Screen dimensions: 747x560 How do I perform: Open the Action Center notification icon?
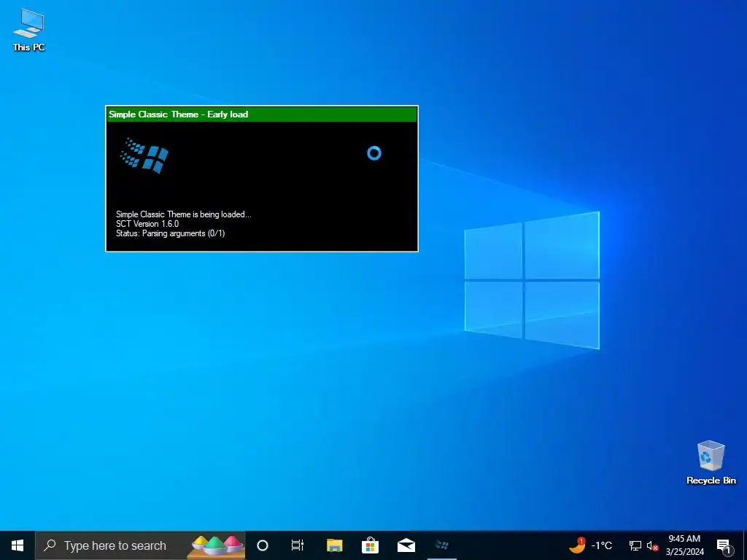724,545
